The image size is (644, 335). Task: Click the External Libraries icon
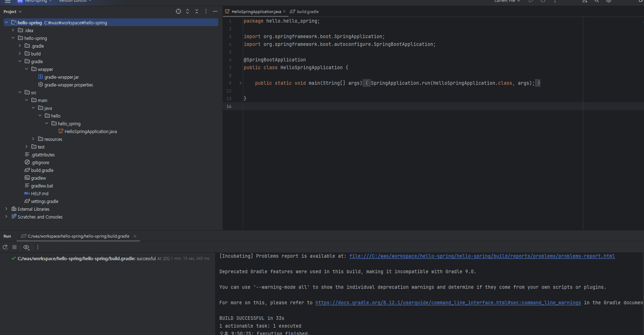coord(14,209)
